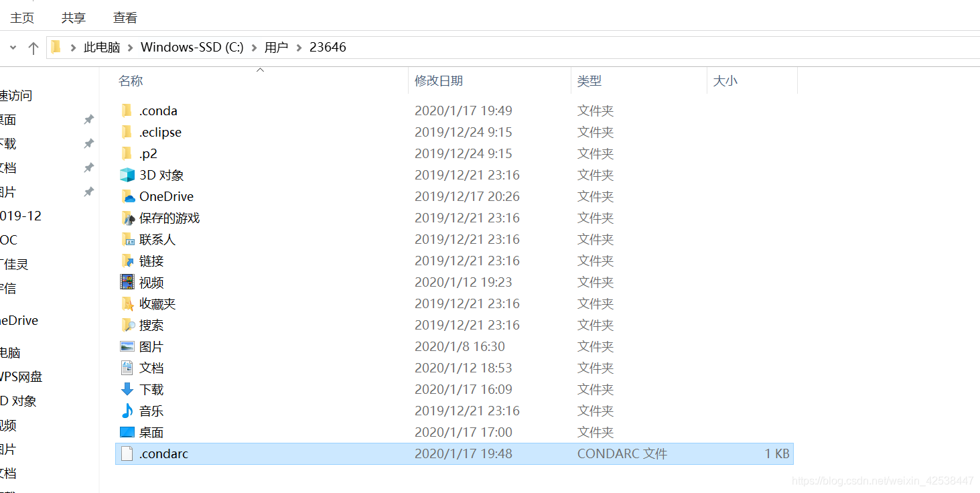This screenshot has width=980, height=493.
Task: Click the 收藏夹 folder name
Action: (157, 303)
